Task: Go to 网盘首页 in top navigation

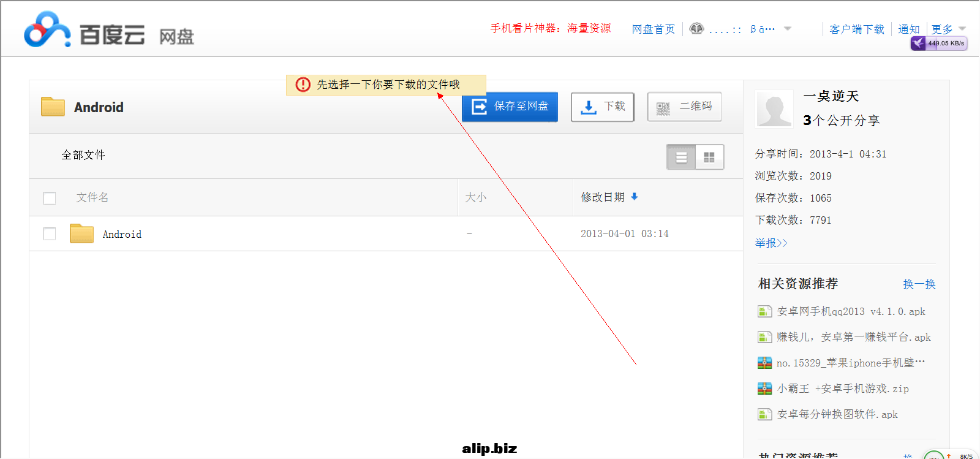Action: pyautogui.click(x=653, y=29)
